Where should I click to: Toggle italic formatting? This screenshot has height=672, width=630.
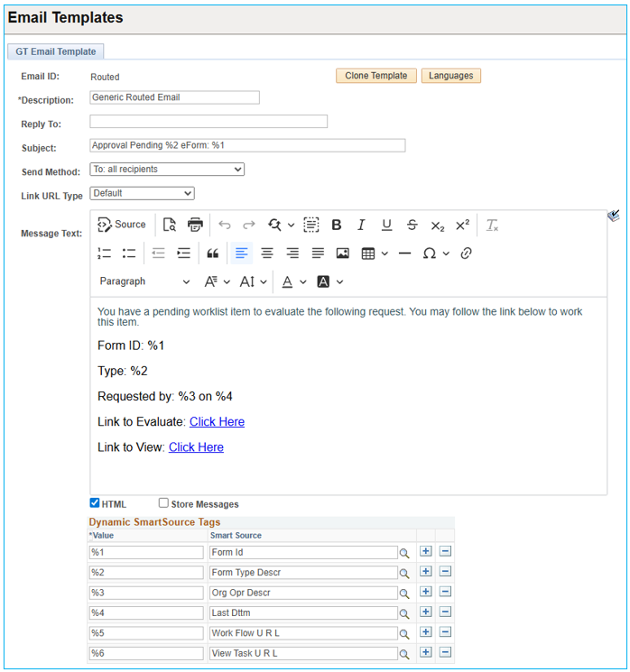click(362, 225)
